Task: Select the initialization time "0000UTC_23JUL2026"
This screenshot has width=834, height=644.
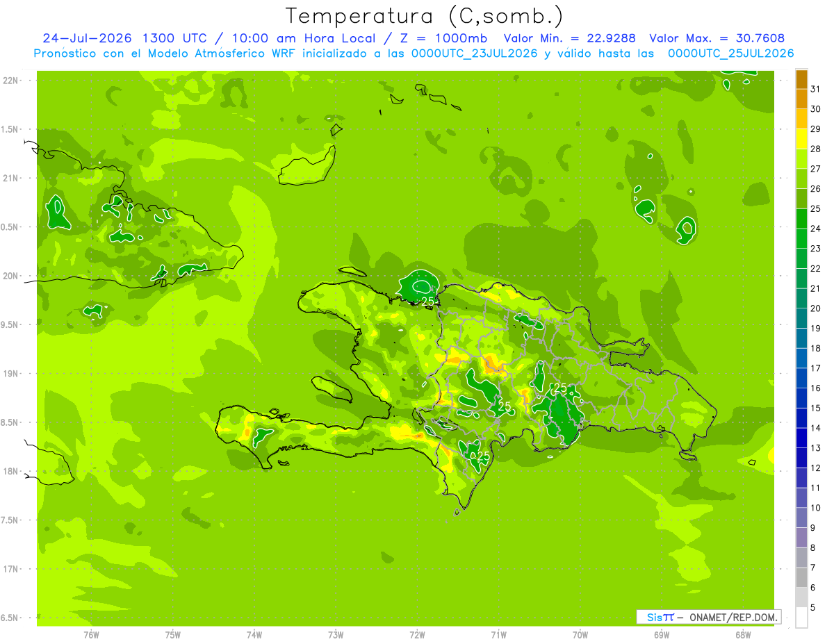Action: [x=475, y=53]
